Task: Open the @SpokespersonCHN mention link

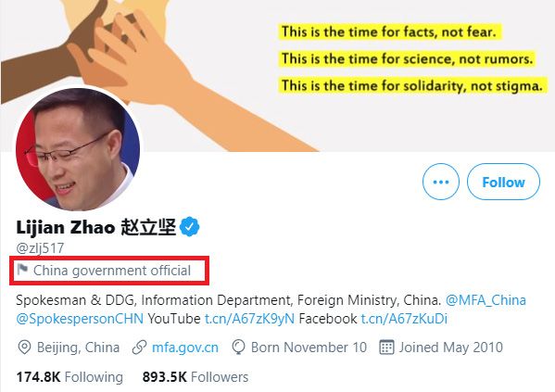Action: coord(80,319)
